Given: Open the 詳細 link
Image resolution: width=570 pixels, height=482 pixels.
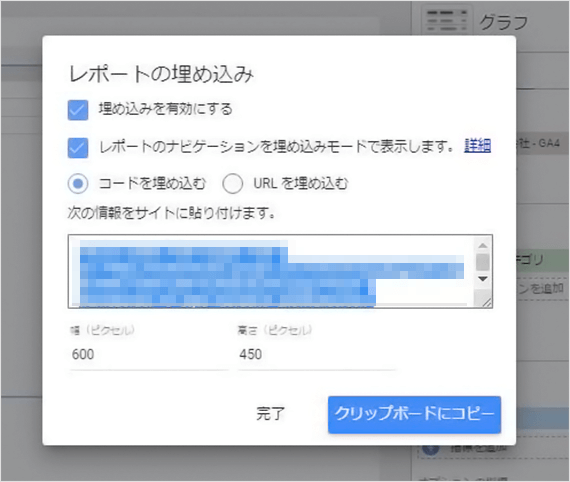Looking at the screenshot, I should (477, 146).
